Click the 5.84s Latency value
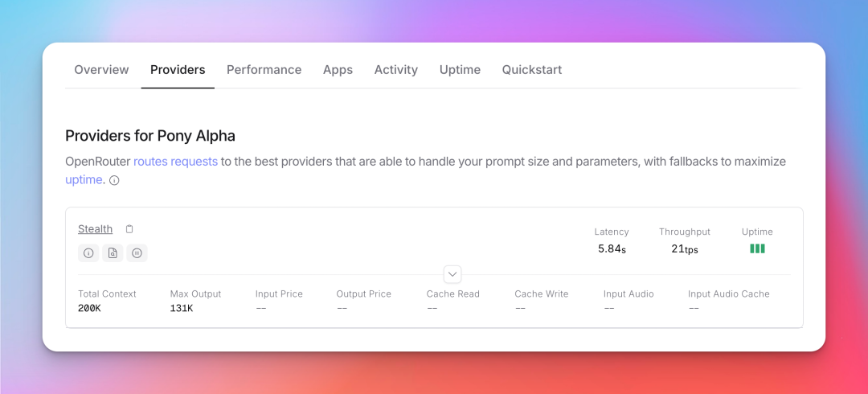 612,249
